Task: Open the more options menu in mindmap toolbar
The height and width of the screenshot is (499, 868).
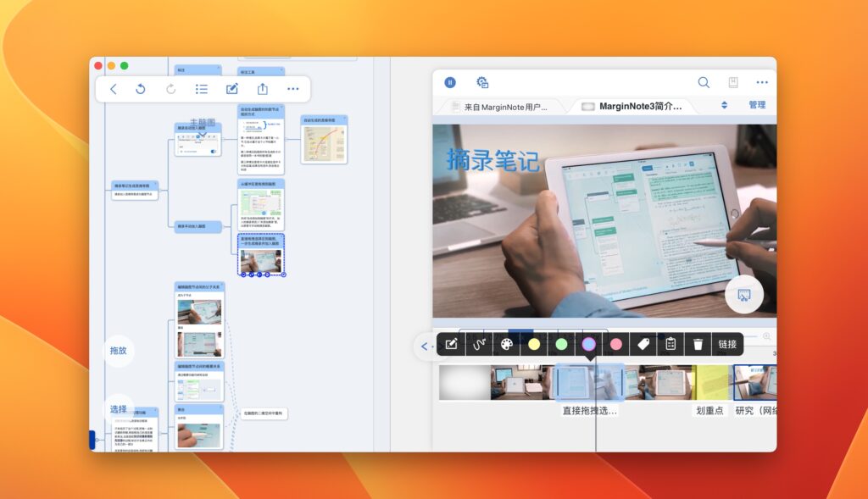Action: click(294, 89)
